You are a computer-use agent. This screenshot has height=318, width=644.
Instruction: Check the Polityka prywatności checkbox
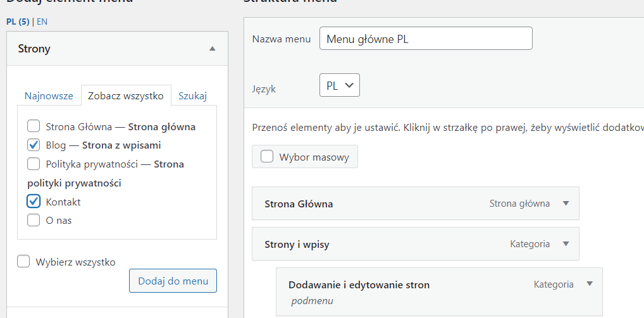[34, 164]
